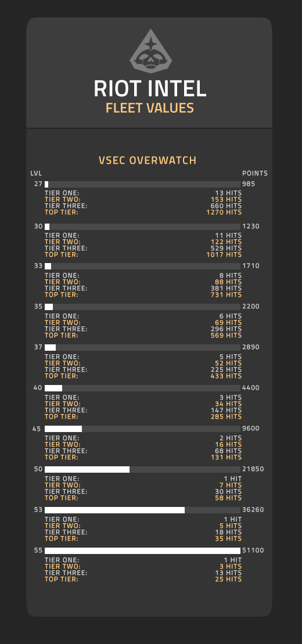
Task: Click the full level 55 points bar
Action: pyautogui.click(x=142, y=551)
